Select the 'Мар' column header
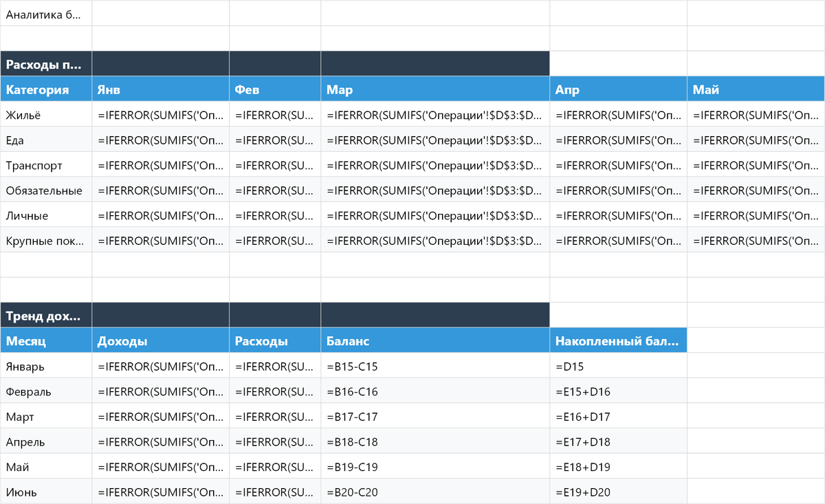825x504 pixels. click(433, 88)
